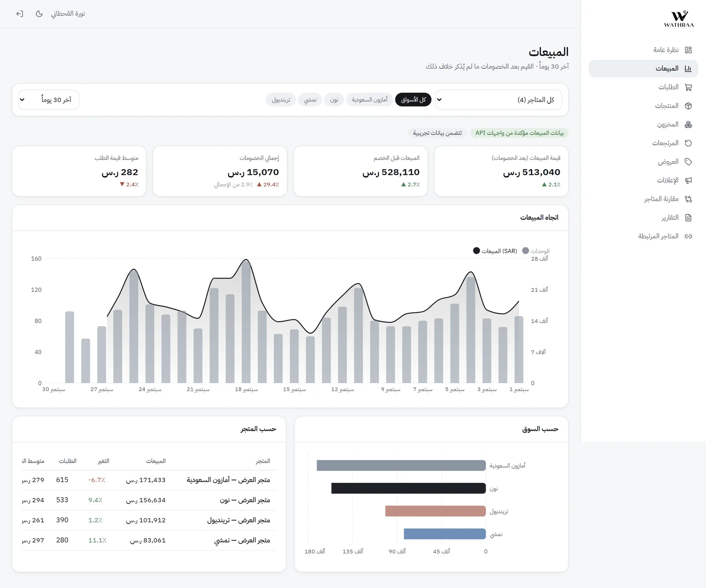Viewport: 706px width, 588px height.
Task: Click the logout icon in top bar
Action: coord(19,14)
